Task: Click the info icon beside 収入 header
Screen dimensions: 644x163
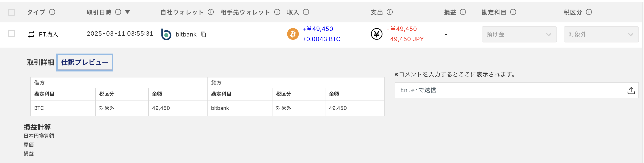Action: 306,12
